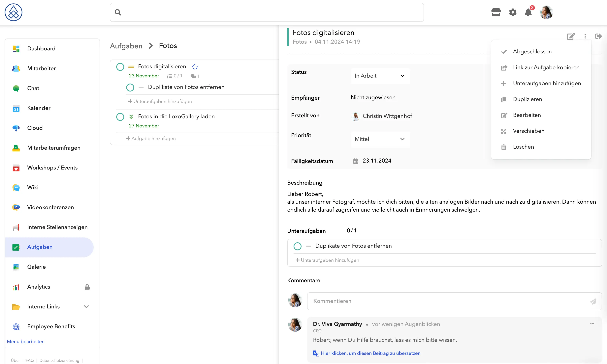Mark 'Fotos digitalisieren' task circle as done
This screenshot has height=364, width=607.
tap(120, 67)
